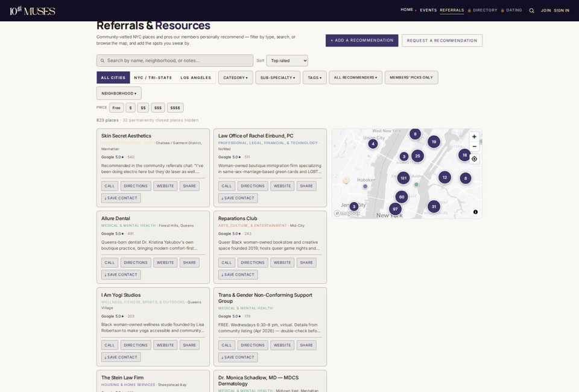
Task: Click the map cluster marked 19
Action: (x=434, y=142)
